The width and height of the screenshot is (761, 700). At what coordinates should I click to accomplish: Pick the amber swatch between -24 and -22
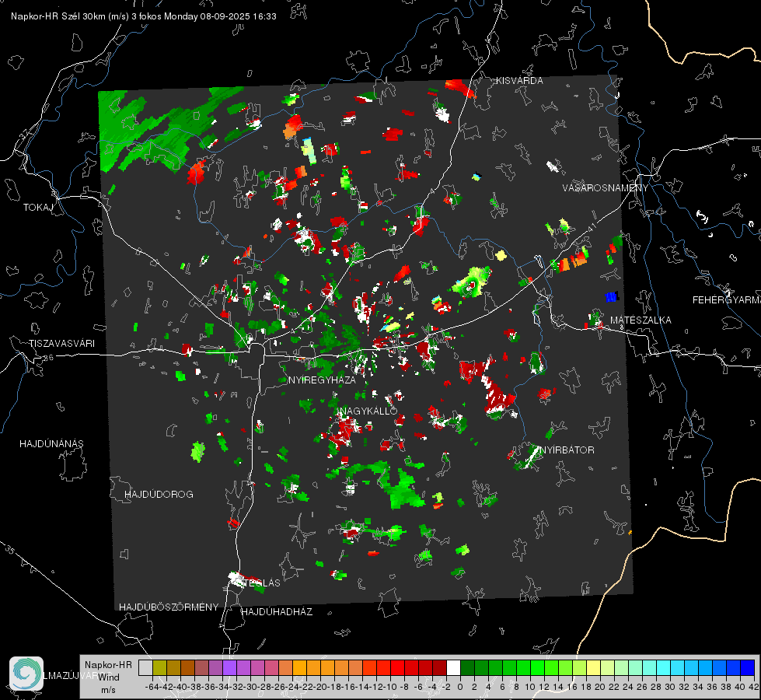point(299,667)
